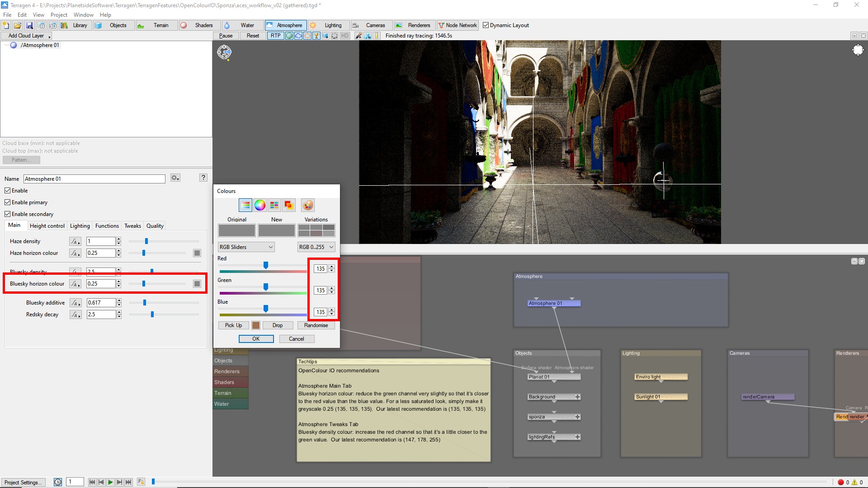This screenshot has width=868, height=488.
Task: Open the RGB 0..255 range dropdown
Action: pos(316,247)
